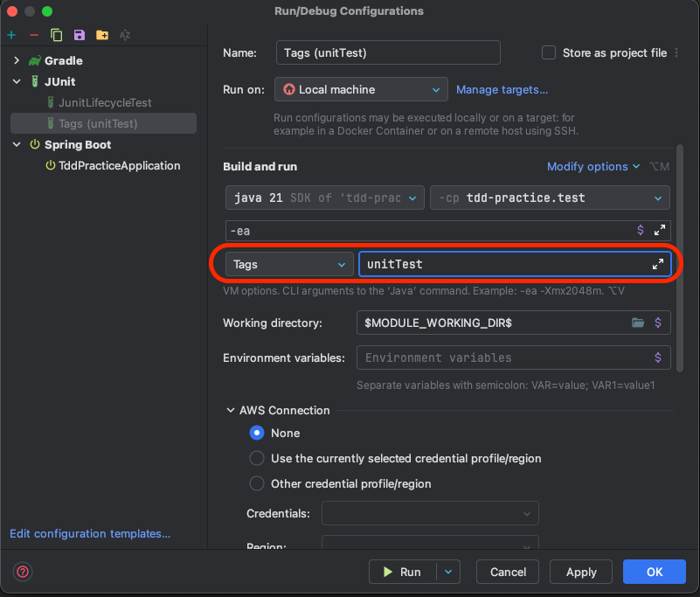Click the JUnit group icon
This screenshot has height=597, width=700.
[35, 81]
